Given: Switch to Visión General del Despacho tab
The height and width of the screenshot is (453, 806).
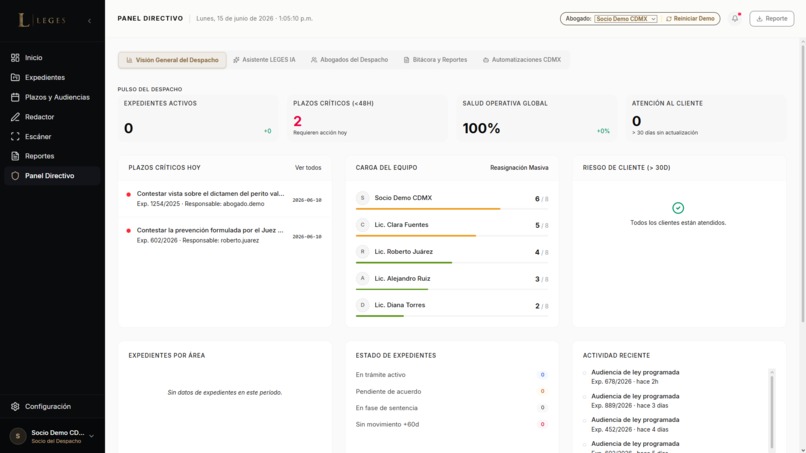Looking at the screenshot, I should pyautogui.click(x=172, y=60).
